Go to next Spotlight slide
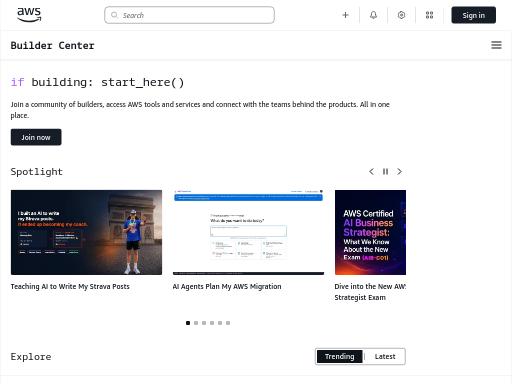Screen dimensions: 512x384 (399, 171)
